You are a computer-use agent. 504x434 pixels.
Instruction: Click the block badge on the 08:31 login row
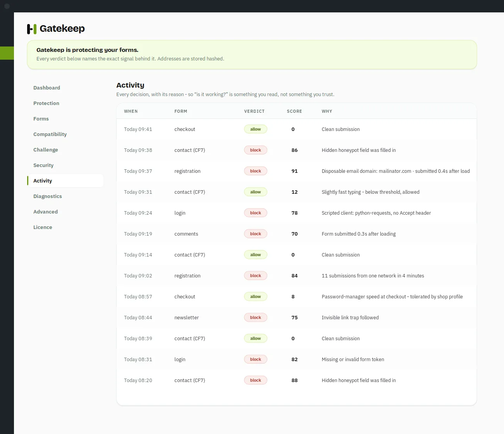click(255, 360)
